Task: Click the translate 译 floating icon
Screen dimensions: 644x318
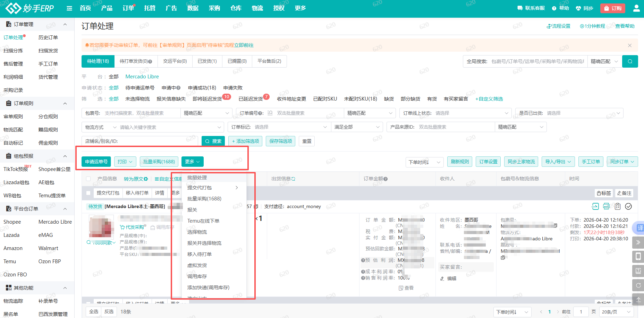Action: 639,228
